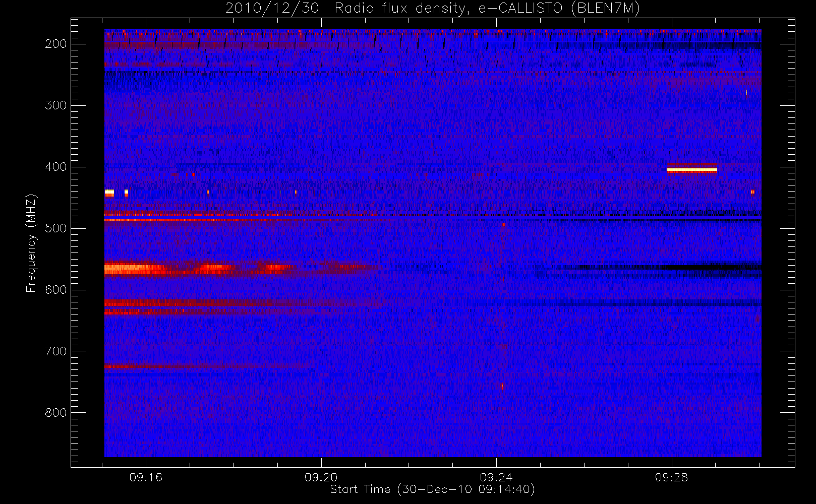This screenshot has width=816, height=504.
Task: Click the 200 frequency tick label
Action: (56, 44)
